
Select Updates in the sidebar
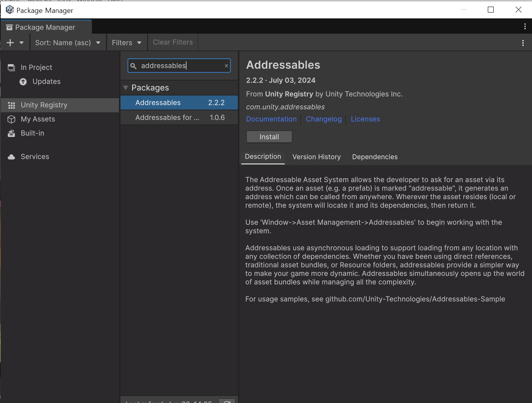[x=59, y=81]
